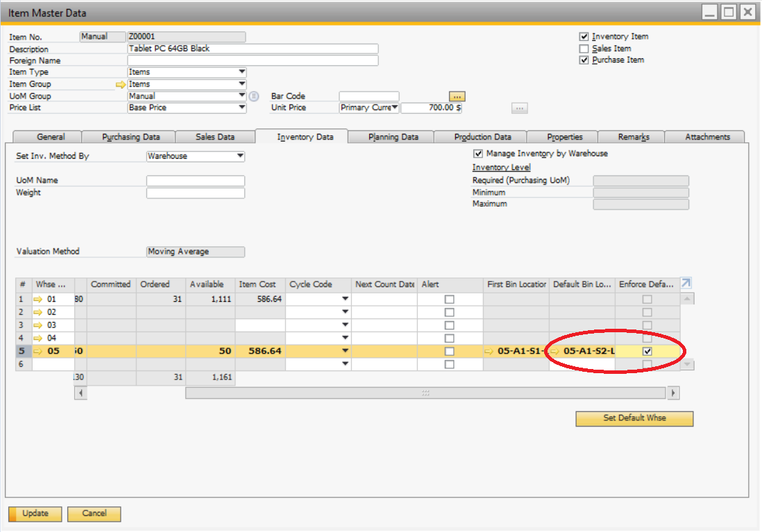Open link arrow for First Bin Location 05-A1-S1

pyautogui.click(x=489, y=351)
